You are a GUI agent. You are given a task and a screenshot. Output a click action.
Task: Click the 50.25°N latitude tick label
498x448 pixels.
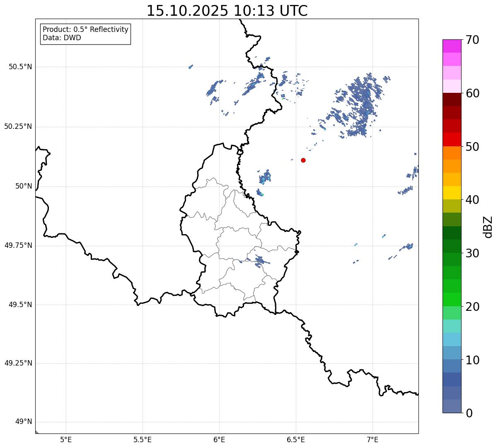[18, 126]
